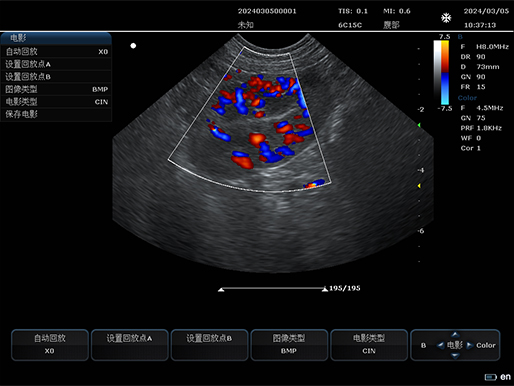Switch to Color mode in bottom selector
This screenshot has width=514, height=386.
[x=486, y=345]
